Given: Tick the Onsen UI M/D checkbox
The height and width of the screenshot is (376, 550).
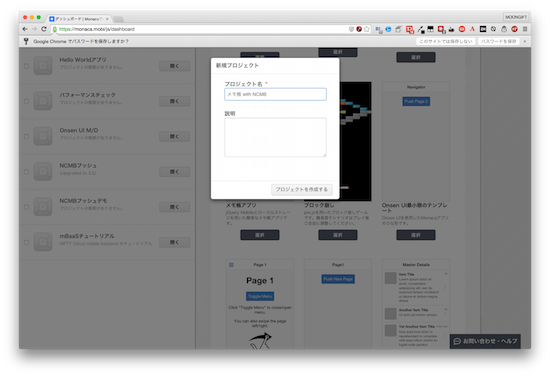Looking at the screenshot, I should 26,136.
